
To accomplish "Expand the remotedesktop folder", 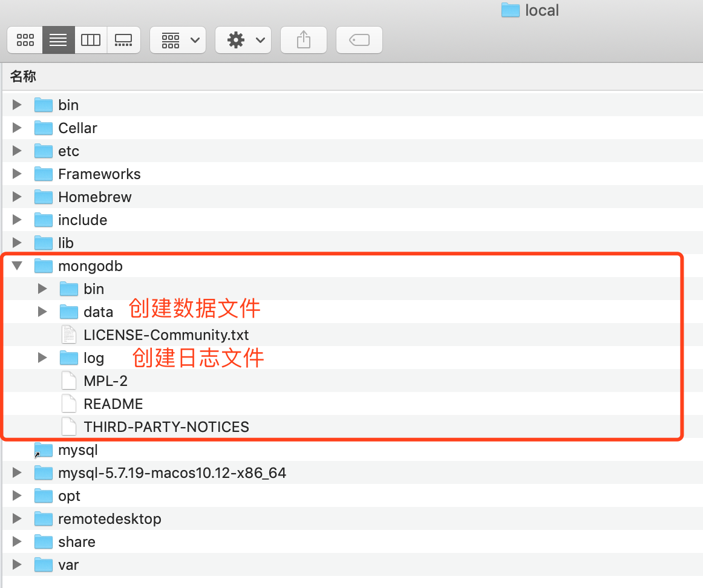I will (17, 518).
